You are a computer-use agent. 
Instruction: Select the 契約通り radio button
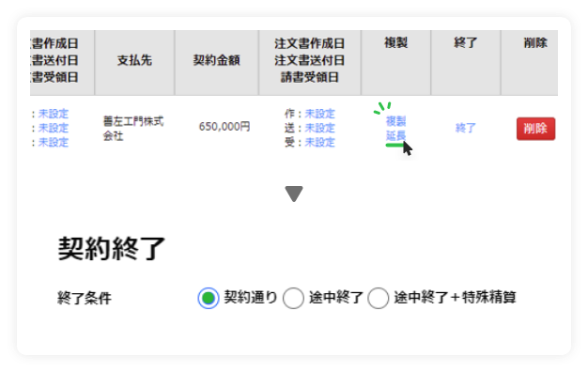click(209, 298)
